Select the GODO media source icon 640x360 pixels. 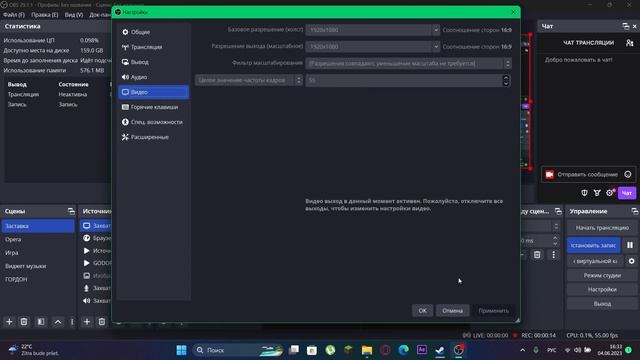(87, 263)
